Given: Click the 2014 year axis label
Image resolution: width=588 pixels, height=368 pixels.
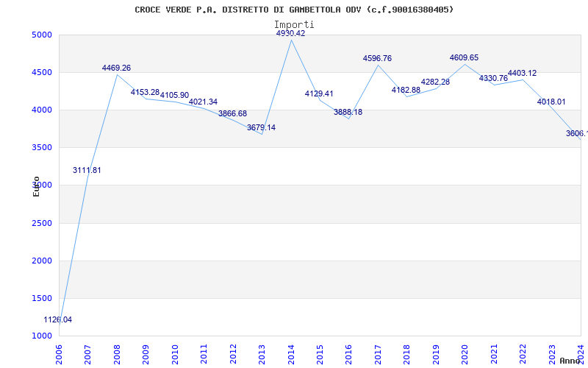Looking at the screenshot, I should [291, 354].
